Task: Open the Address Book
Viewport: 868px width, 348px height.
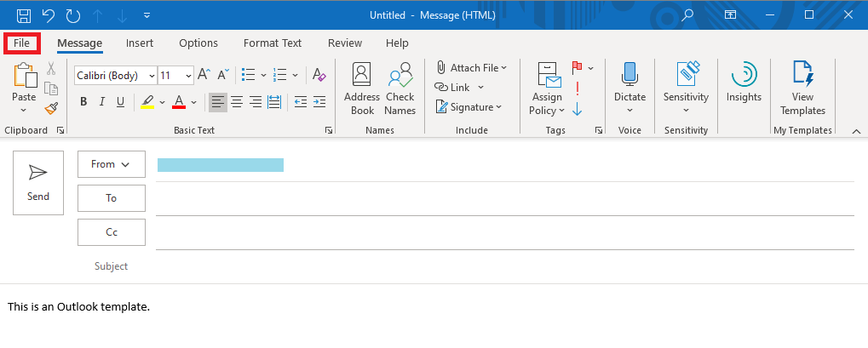Action: click(362, 88)
